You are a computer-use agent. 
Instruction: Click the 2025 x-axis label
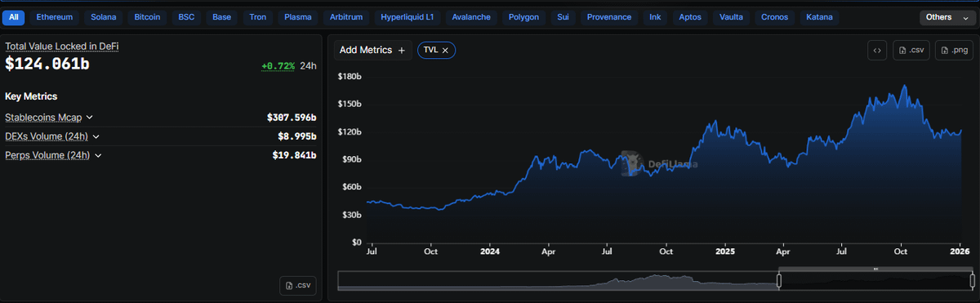725,252
